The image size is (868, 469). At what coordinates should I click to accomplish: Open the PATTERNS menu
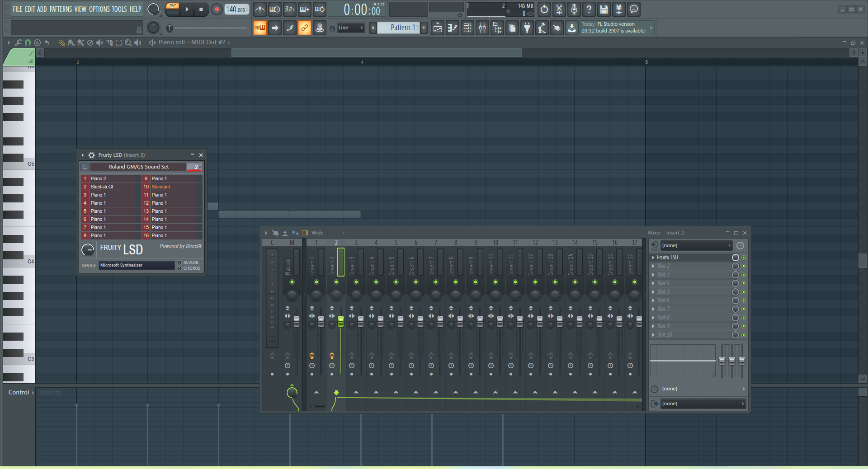pyautogui.click(x=61, y=9)
